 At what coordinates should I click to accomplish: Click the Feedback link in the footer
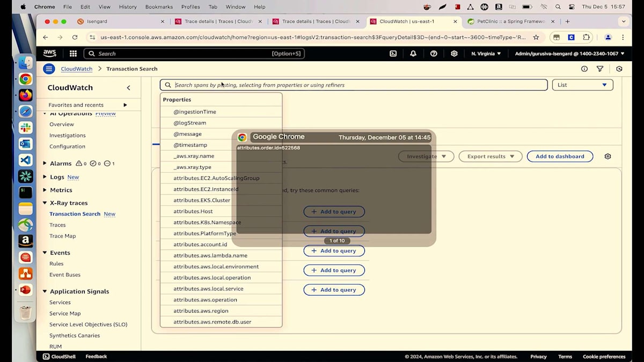coord(96,357)
